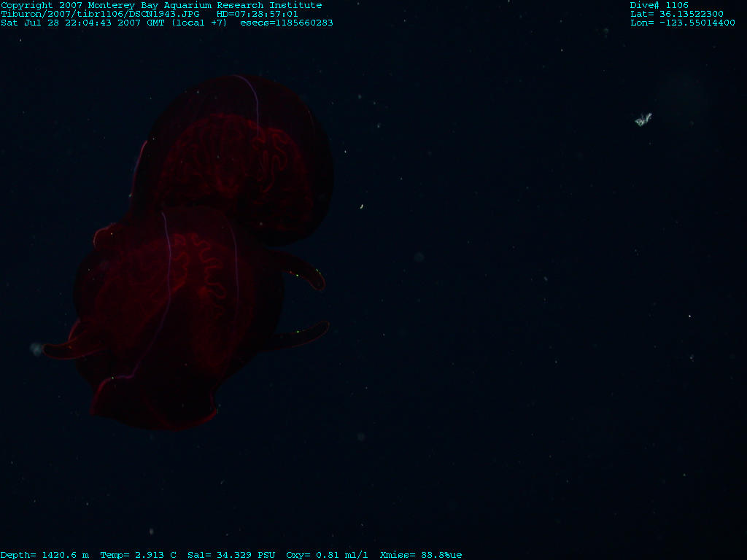Click the HD=07:28:57:01 timecode
Screen dimensions: 747x560
[258, 14]
